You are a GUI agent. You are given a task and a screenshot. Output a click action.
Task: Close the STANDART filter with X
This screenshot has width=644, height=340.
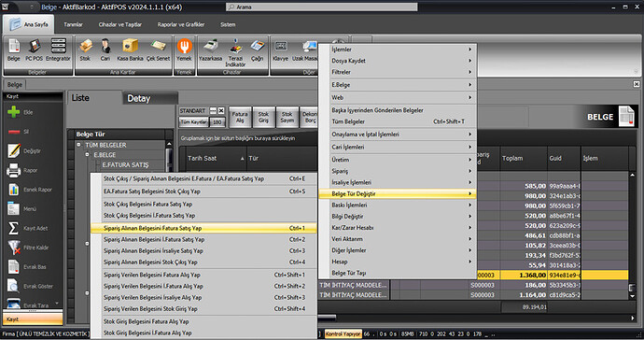point(221,110)
